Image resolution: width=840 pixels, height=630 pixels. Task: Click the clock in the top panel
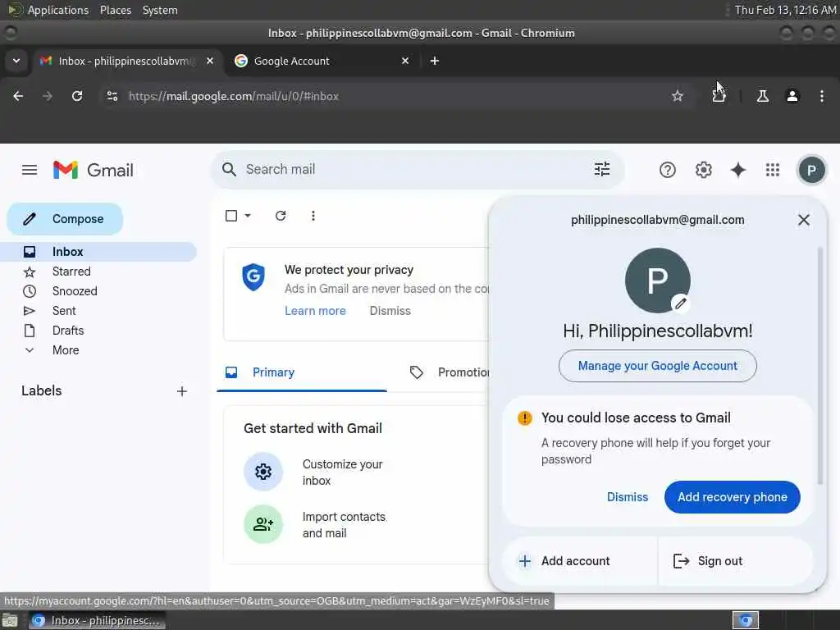coord(785,10)
